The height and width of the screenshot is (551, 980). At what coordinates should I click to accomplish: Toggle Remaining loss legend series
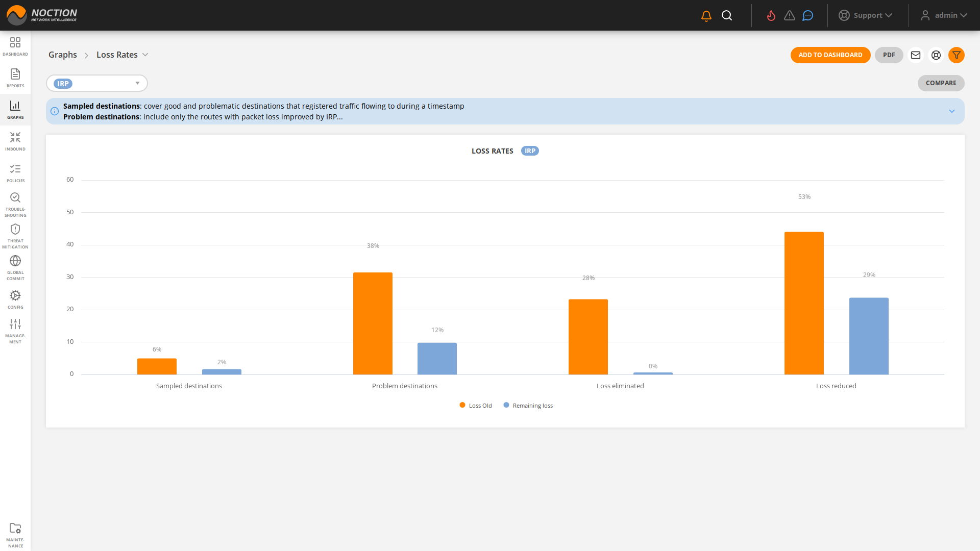528,406
